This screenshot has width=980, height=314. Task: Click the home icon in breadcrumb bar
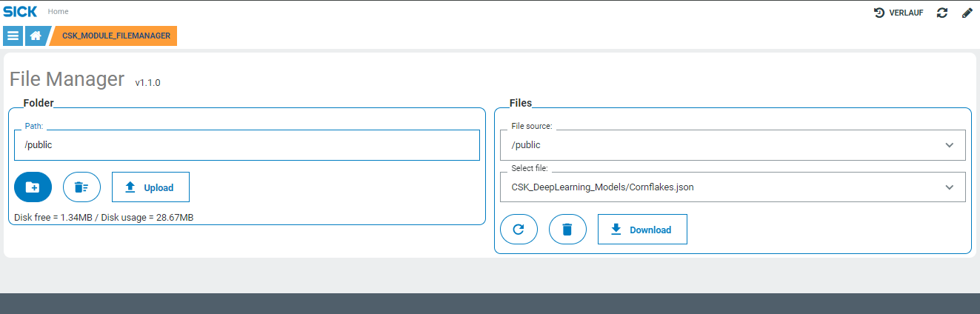(x=36, y=36)
